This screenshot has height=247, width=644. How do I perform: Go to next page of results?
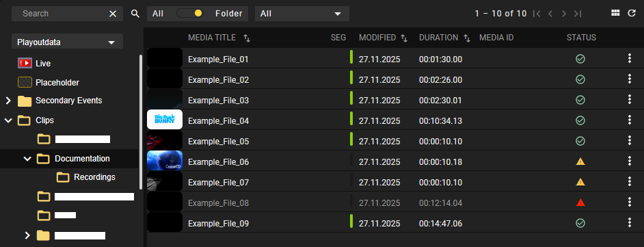[564, 14]
